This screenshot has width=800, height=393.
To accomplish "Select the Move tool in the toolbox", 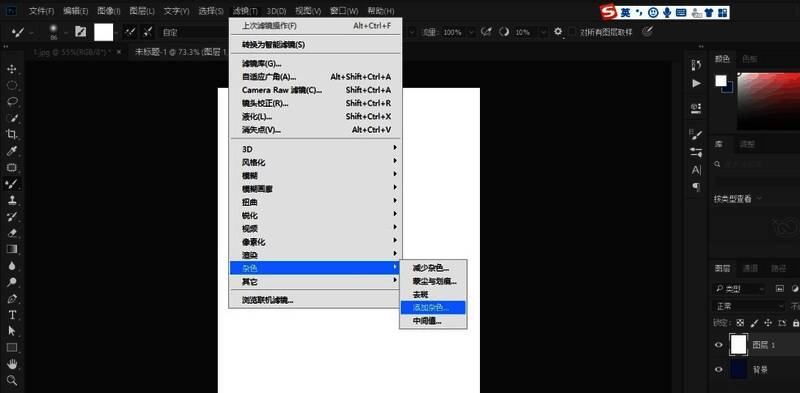I will (12, 69).
